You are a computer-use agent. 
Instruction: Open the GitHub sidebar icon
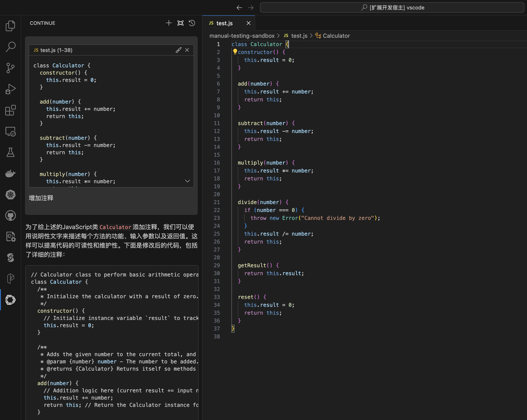click(x=10, y=215)
